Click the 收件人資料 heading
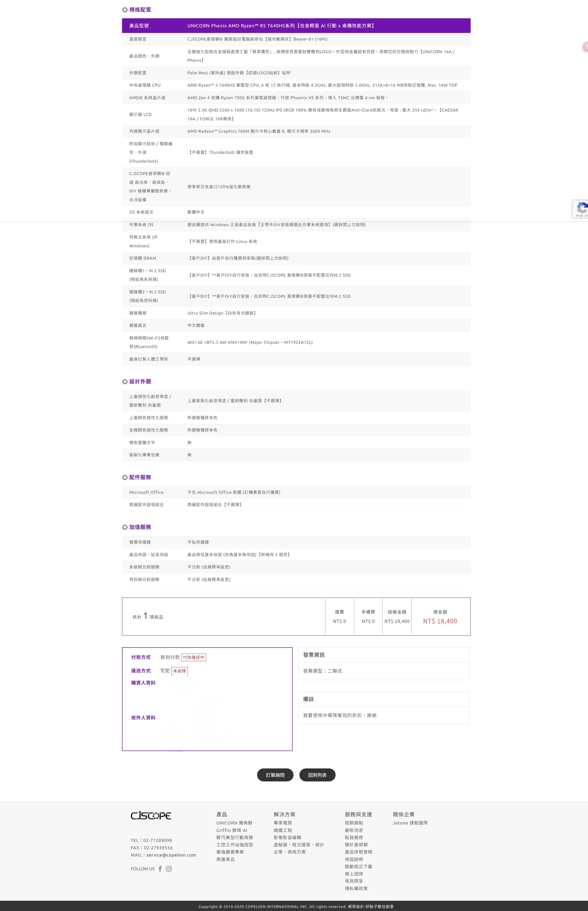588x911 pixels. (143, 718)
